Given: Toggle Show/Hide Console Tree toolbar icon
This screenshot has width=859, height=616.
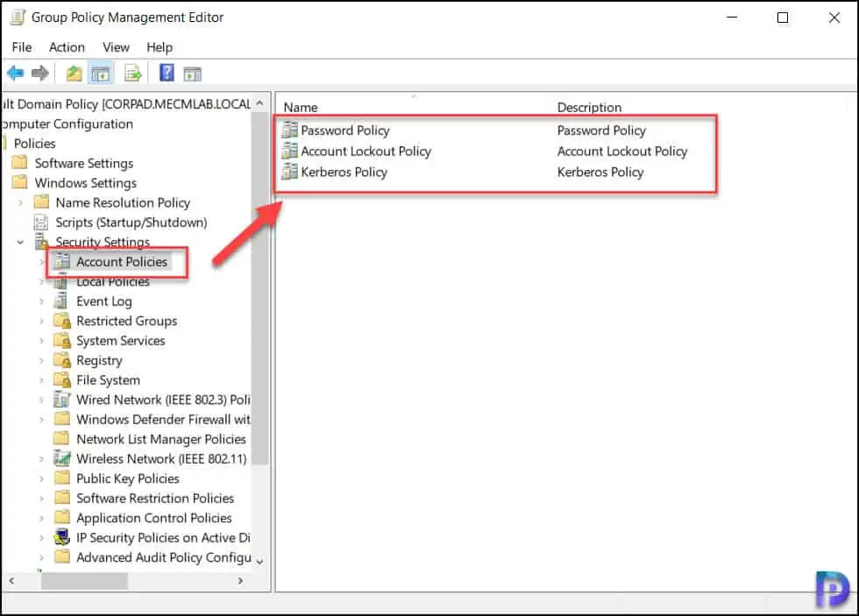Looking at the screenshot, I should click(101, 74).
